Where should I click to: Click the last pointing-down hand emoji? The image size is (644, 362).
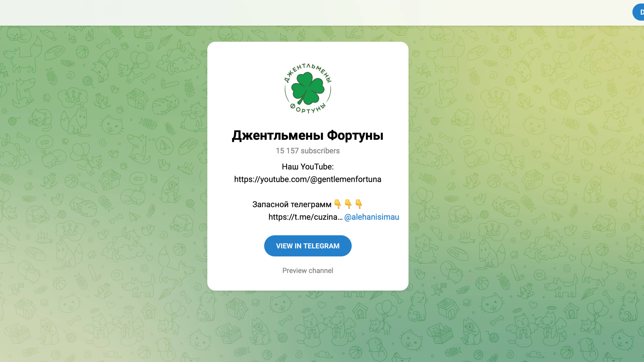(x=358, y=204)
